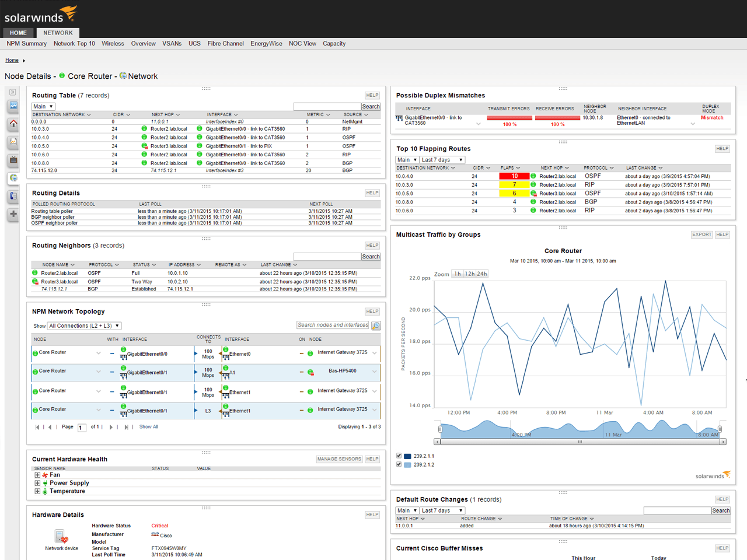Click the chart range slider left handle
747x560 pixels.
click(x=440, y=429)
